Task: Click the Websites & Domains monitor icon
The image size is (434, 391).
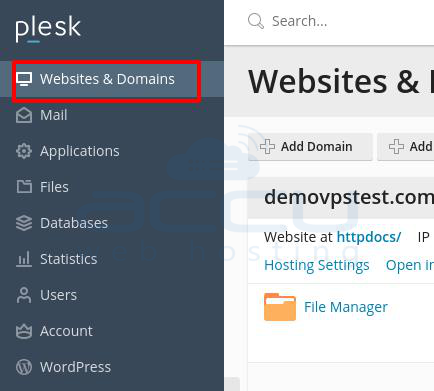Action: coord(24,79)
